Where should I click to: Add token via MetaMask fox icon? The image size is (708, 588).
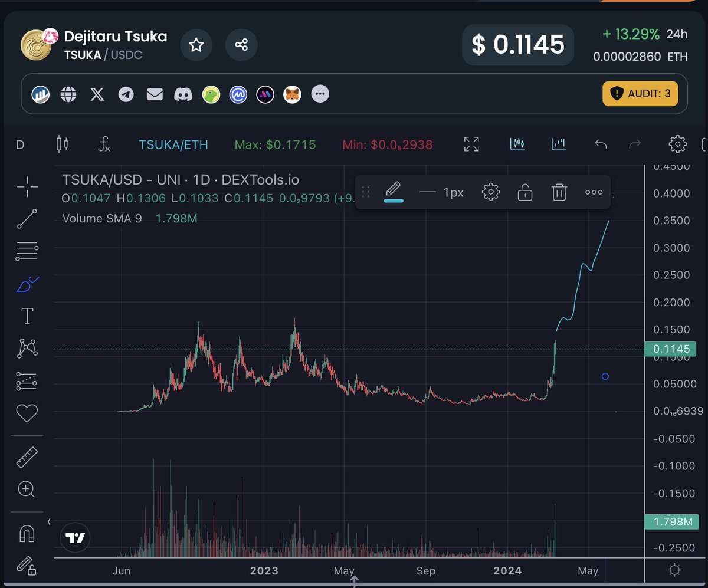293,94
